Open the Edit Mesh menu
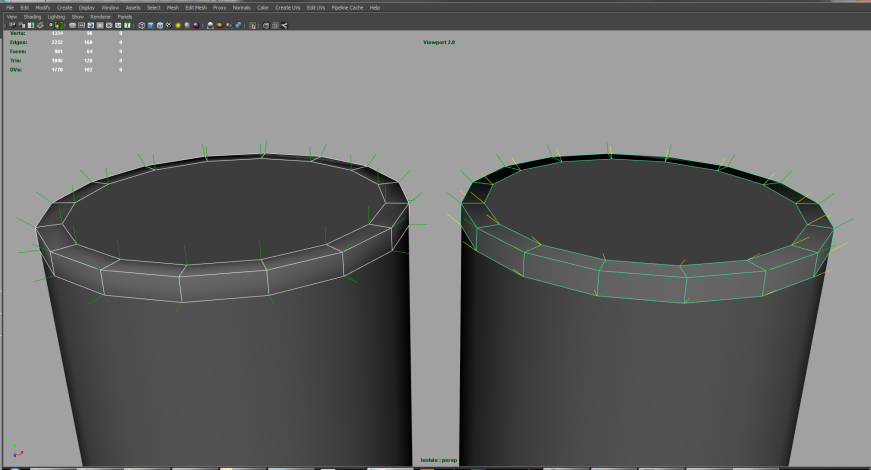This screenshot has width=871, height=470. tap(195, 7)
